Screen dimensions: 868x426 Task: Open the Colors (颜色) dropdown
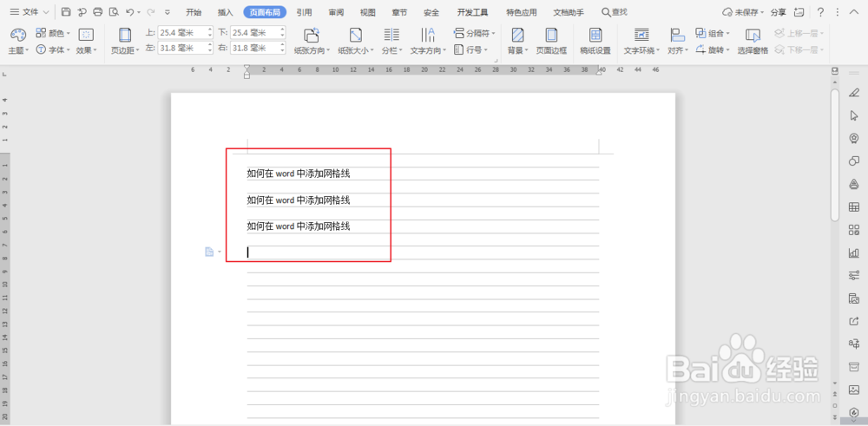tap(53, 34)
